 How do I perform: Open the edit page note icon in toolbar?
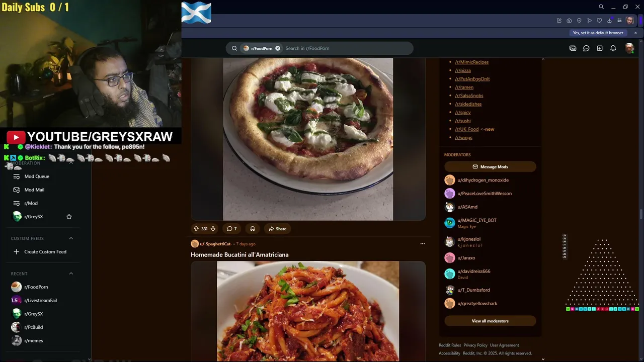559,21
